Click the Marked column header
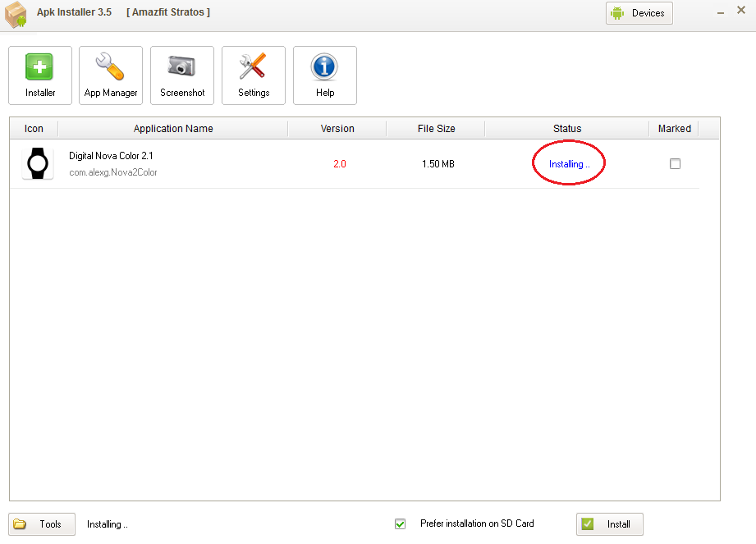756x544 pixels. 675,129
